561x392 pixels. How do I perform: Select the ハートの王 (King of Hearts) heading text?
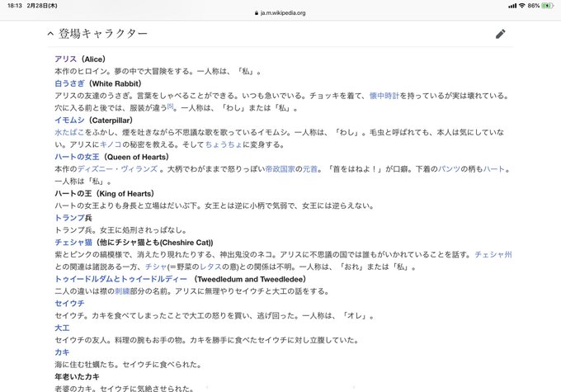(x=105, y=193)
